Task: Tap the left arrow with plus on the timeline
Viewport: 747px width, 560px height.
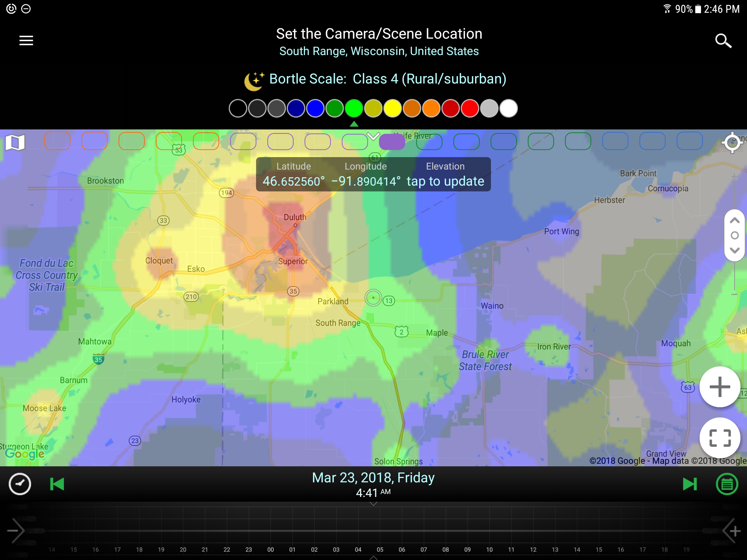Action: click(731, 531)
